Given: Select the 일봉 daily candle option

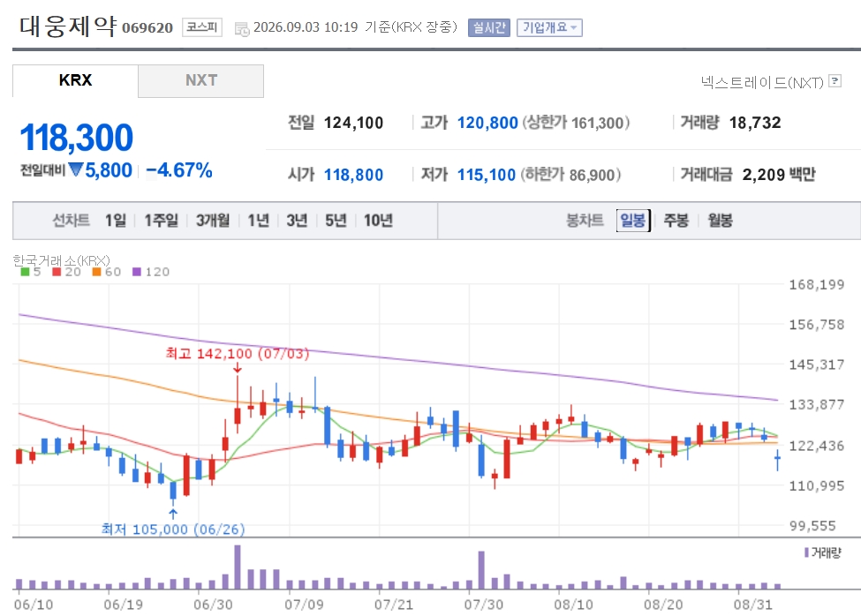Looking at the screenshot, I should point(633,221).
